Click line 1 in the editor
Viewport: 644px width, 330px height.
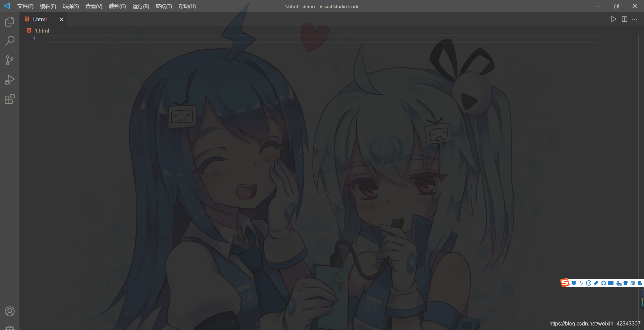coord(322,39)
